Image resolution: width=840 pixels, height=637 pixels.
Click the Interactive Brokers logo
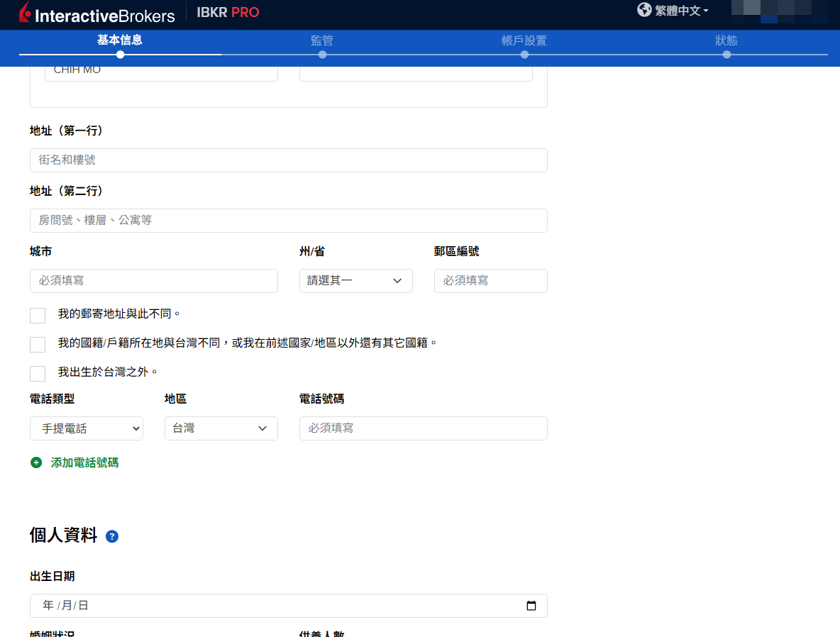click(97, 13)
